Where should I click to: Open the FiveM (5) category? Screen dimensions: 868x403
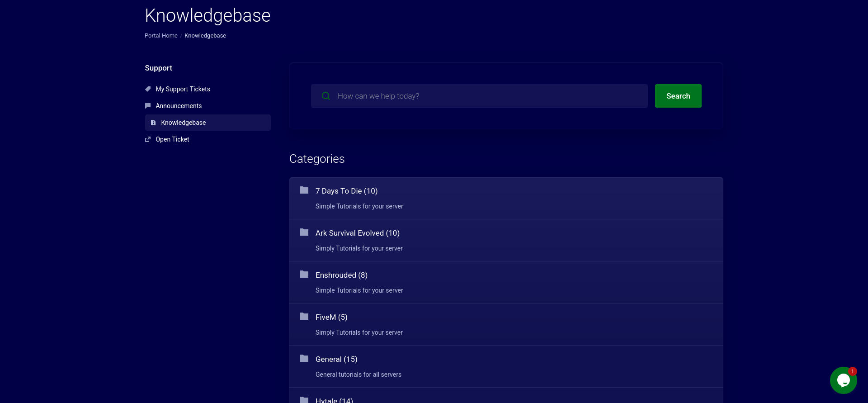[331, 317]
